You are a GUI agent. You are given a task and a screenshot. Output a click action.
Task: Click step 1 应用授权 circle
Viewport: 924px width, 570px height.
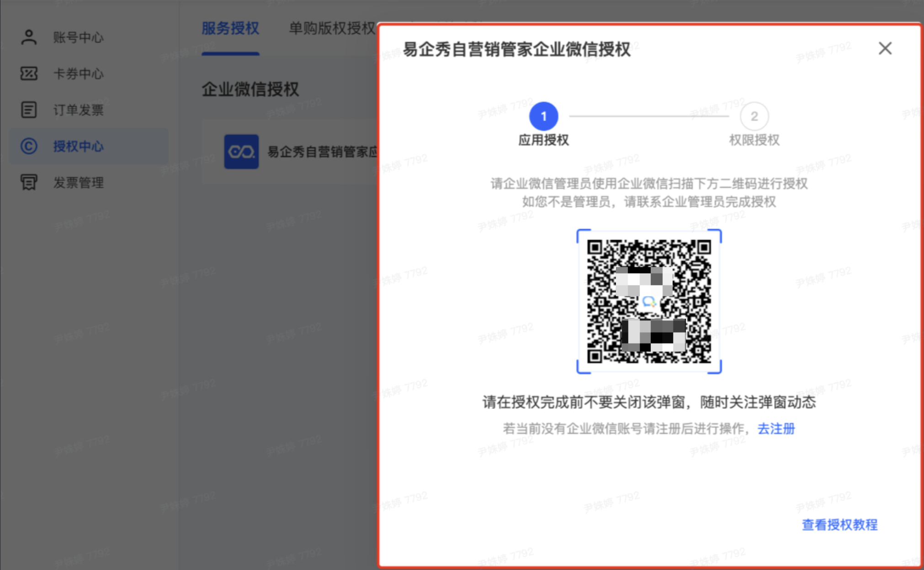[543, 116]
